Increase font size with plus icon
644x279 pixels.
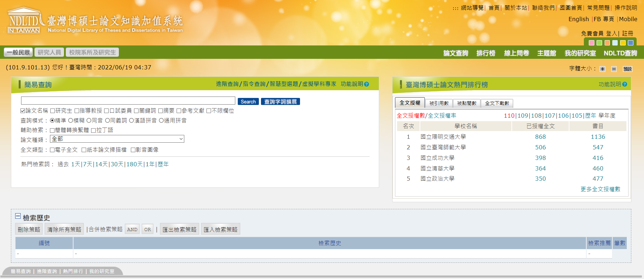pos(602,69)
